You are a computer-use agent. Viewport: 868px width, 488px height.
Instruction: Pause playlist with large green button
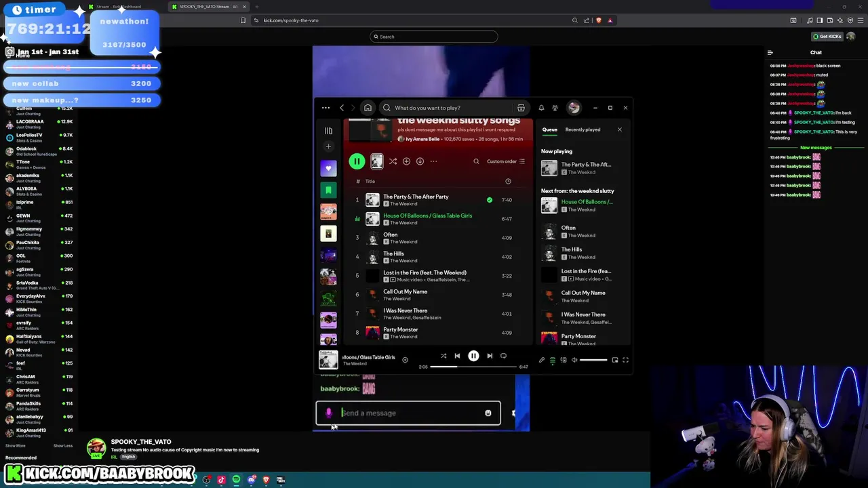[x=357, y=161]
